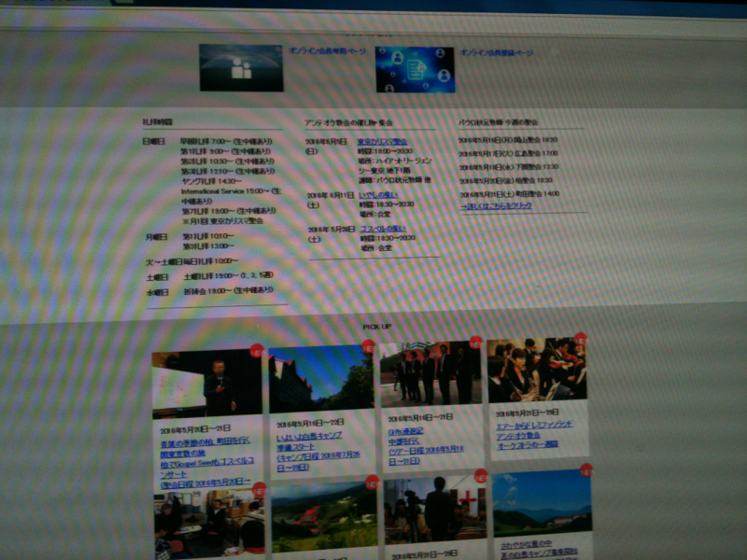Screen dimensions: 747x560
Task: Open the オンライン会員登録ページ text link
Action: (x=497, y=53)
